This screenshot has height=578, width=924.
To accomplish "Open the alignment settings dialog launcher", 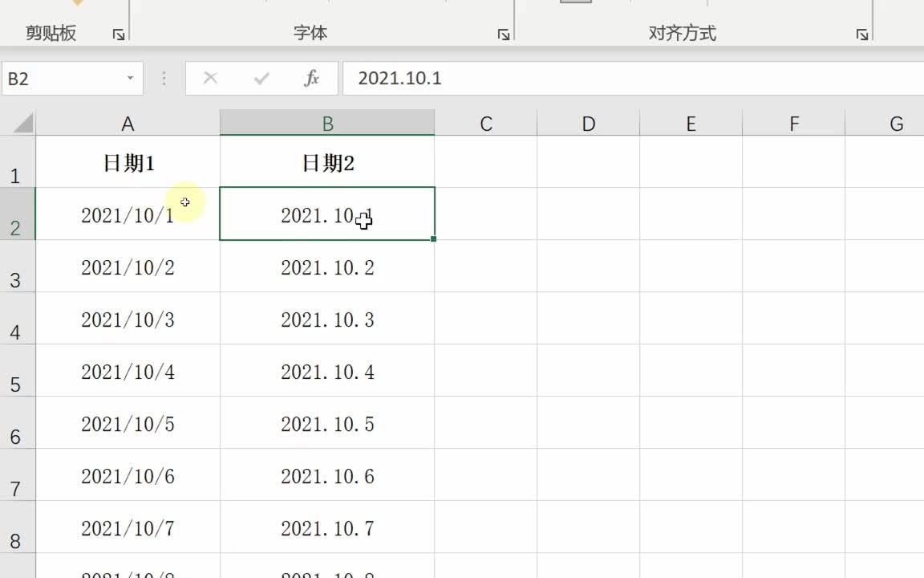I will tap(862, 35).
